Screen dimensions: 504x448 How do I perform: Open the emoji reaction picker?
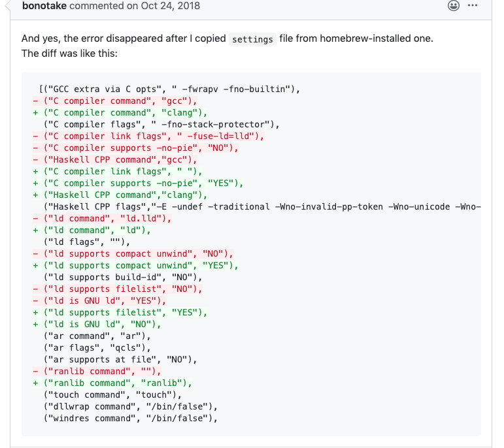coord(453,5)
